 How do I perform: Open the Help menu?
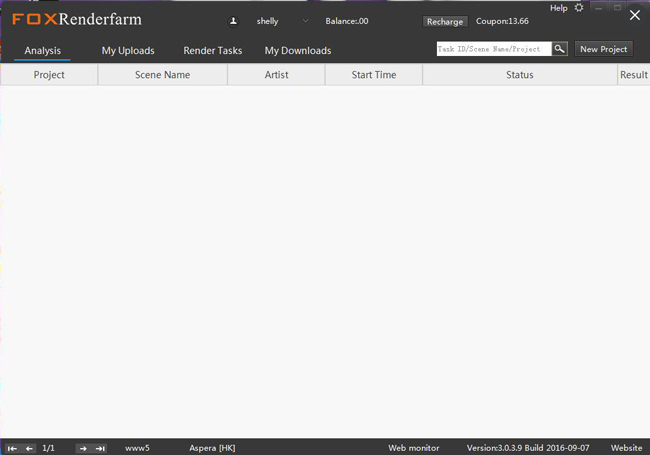click(x=558, y=8)
